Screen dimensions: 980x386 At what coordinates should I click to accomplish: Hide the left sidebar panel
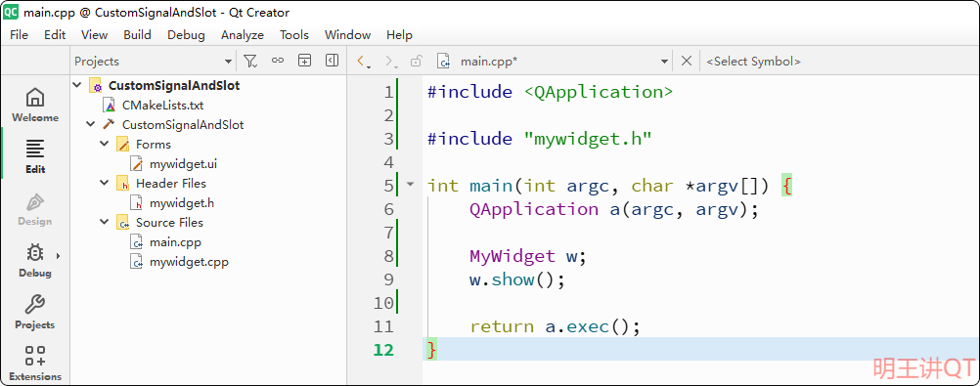(x=332, y=61)
